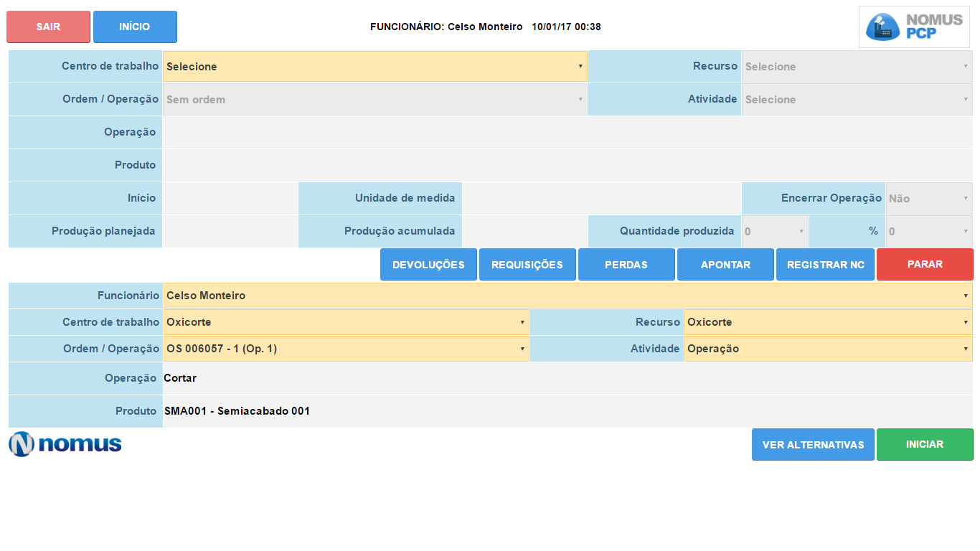Toggle the Encerrar Operação Não selector
980x551 pixels.
click(x=928, y=199)
